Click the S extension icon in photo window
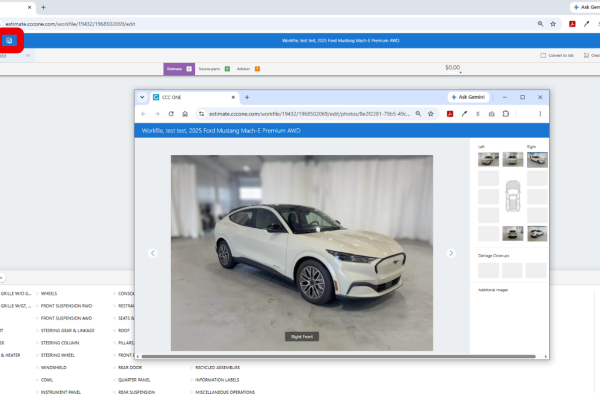This screenshot has height=400, width=600. click(x=478, y=114)
